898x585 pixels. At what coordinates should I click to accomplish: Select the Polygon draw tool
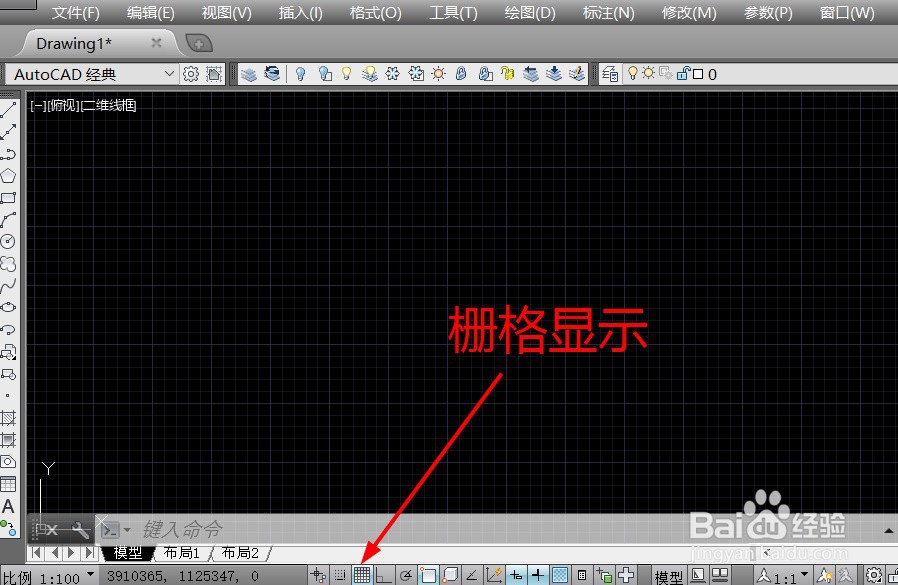pyautogui.click(x=9, y=176)
